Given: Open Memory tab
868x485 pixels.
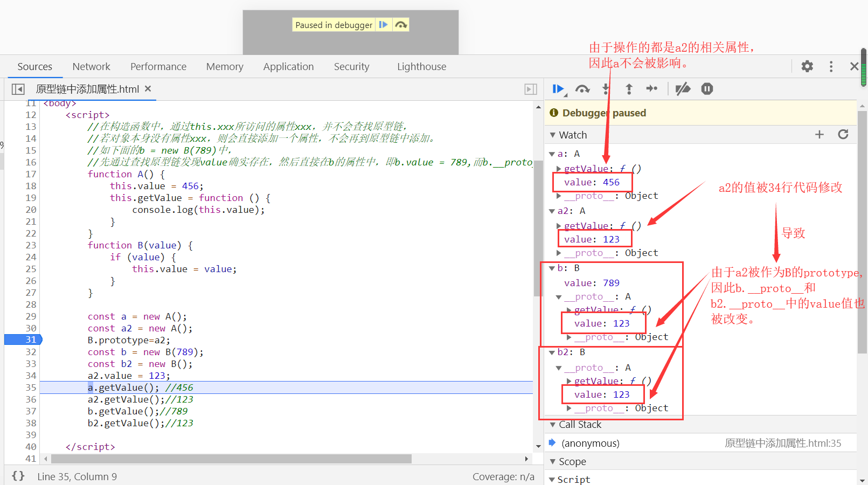Looking at the screenshot, I should click(x=225, y=67).
